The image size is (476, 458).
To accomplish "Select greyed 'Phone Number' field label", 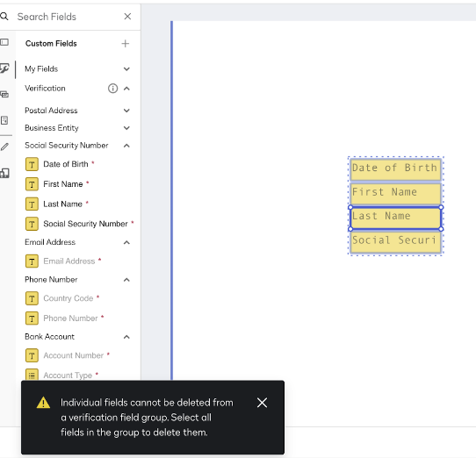I will pyautogui.click(x=70, y=318).
